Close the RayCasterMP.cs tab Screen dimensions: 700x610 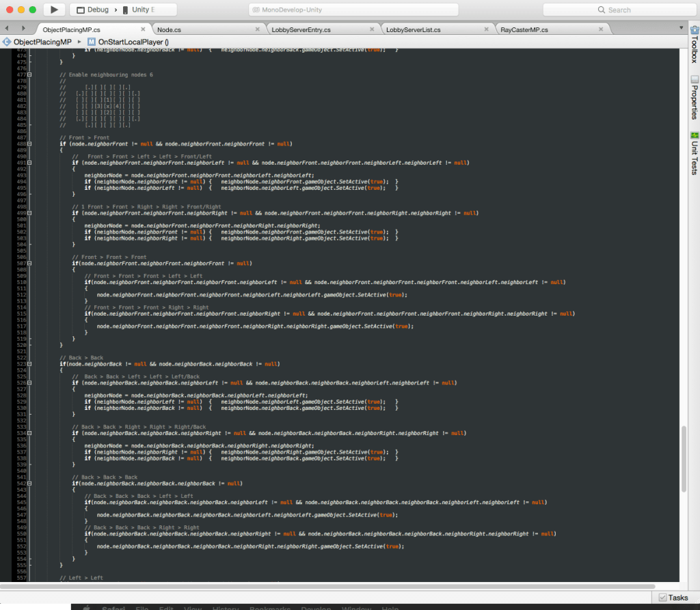tap(600, 30)
